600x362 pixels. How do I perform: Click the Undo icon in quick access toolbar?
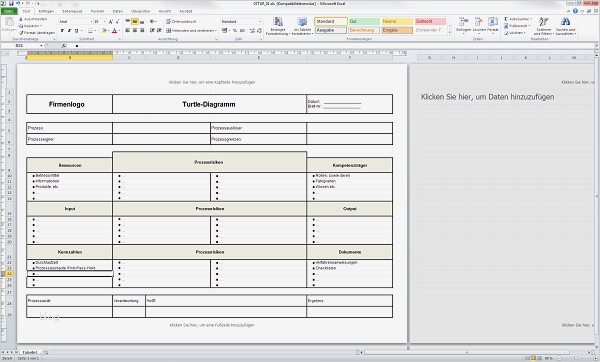18,3
